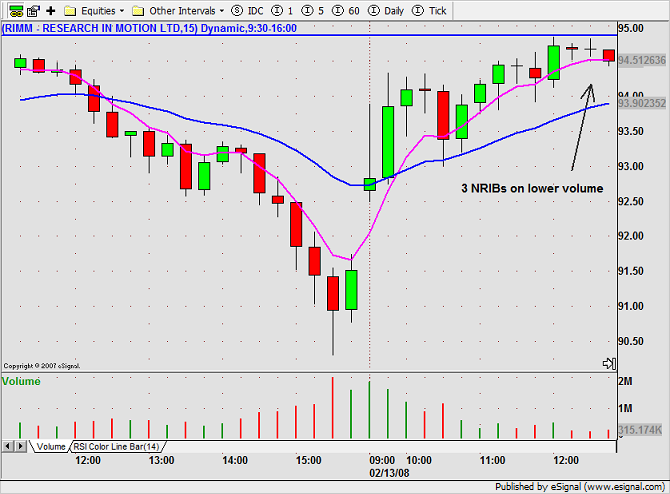670x494 pixels.
Task: Click the right tab scroll arrow
Action: (21, 446)
